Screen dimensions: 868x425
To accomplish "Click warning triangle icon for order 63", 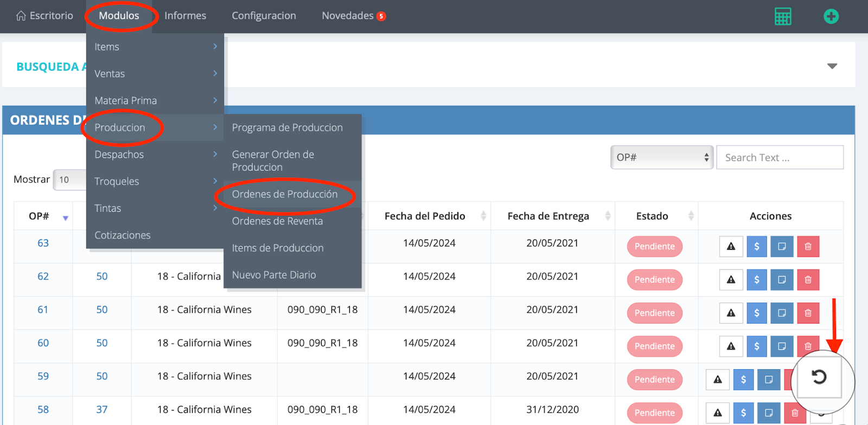I will pyautogui.click(x=731, y=247).
